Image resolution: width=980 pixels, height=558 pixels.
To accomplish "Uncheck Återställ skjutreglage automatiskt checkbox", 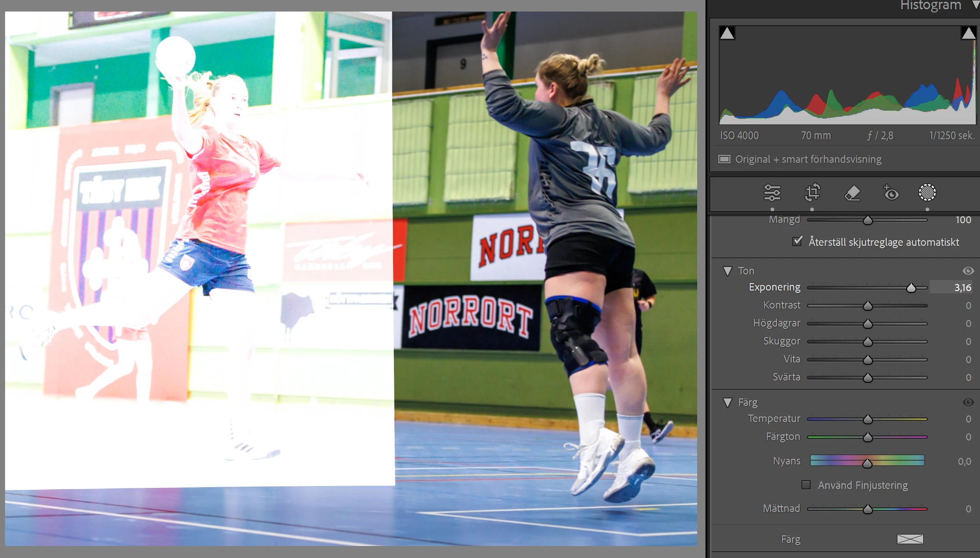I will [797, 241].
